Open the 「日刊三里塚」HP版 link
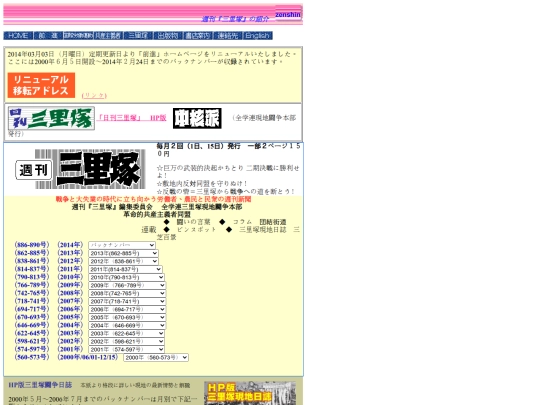This screenshot has height=405, width=540. (x=132, y=118)
